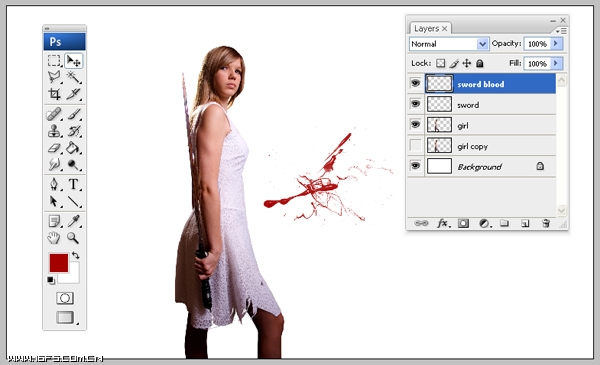This screenshot has height=365, width=600.
Task: Select the Layers tab
Action: click(x=427, y=29)
